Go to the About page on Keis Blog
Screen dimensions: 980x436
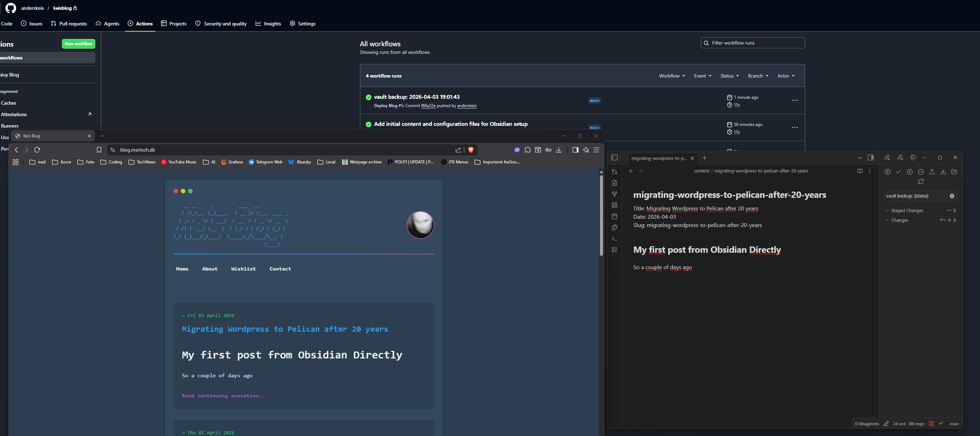click(x=210, y=269)
